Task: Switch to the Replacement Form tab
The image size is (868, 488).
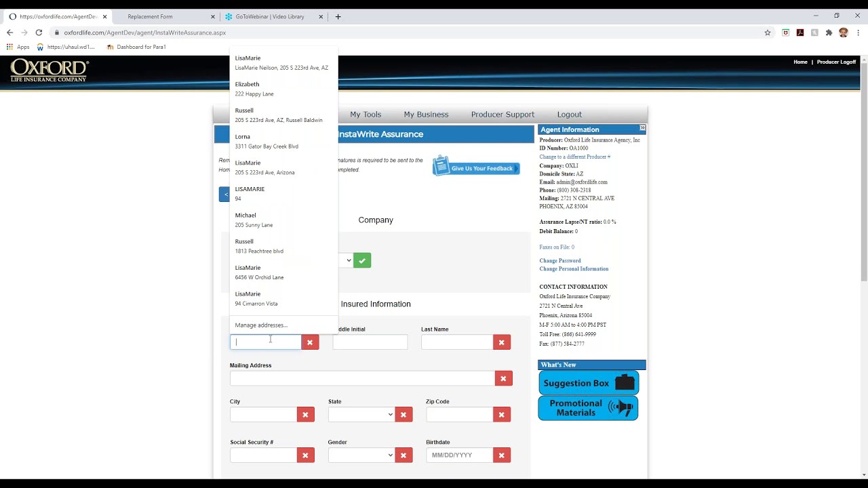Action: (x=150, y=16)
